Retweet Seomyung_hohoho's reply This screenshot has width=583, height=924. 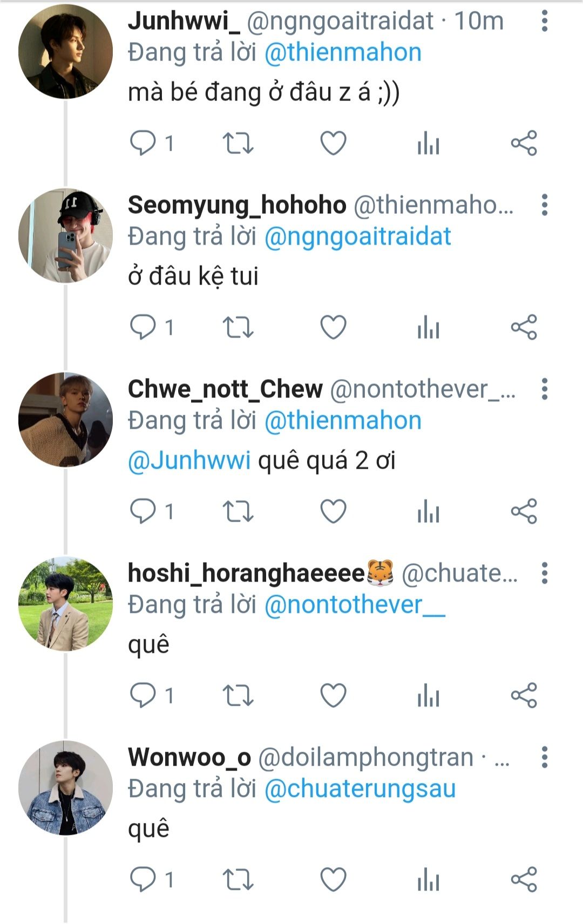[238, 327]
